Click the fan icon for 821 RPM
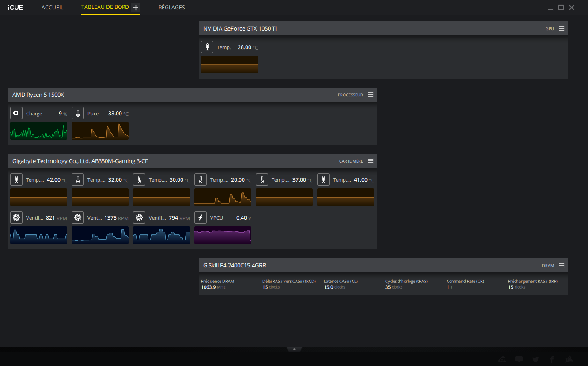Image resolution: width=588 pixels, height=366 pixels. (x=16, y=218)
